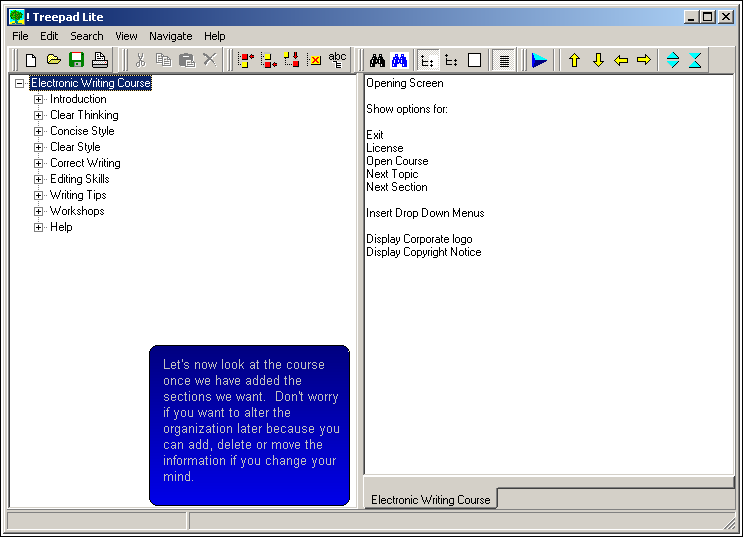This screenshot has width=743, height=537.
Task: Toggle the word wrap lines button
Action: tap(505, 60)
